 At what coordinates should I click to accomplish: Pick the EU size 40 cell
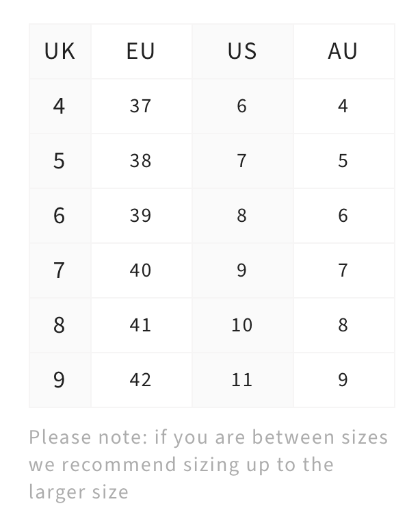[141, 270]
